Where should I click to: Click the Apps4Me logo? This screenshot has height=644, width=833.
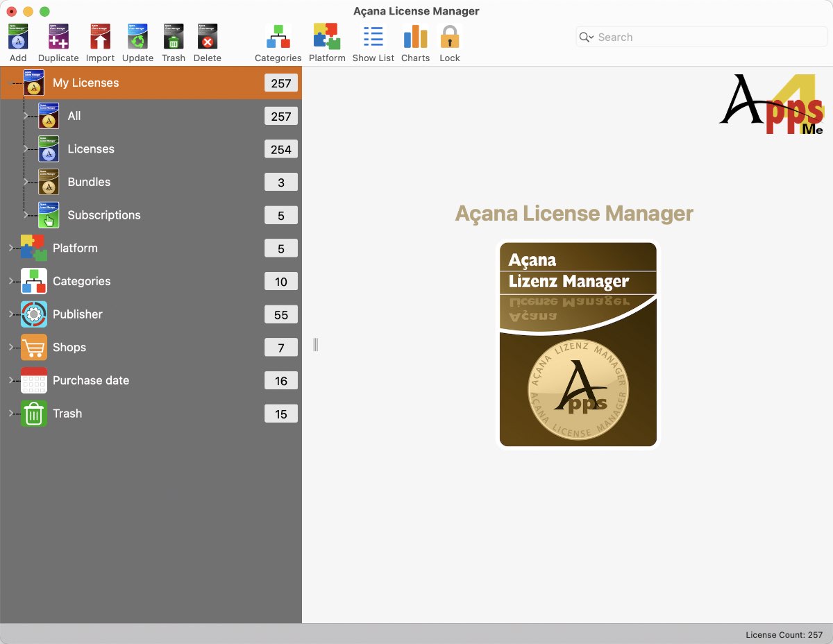click(771, 104)
